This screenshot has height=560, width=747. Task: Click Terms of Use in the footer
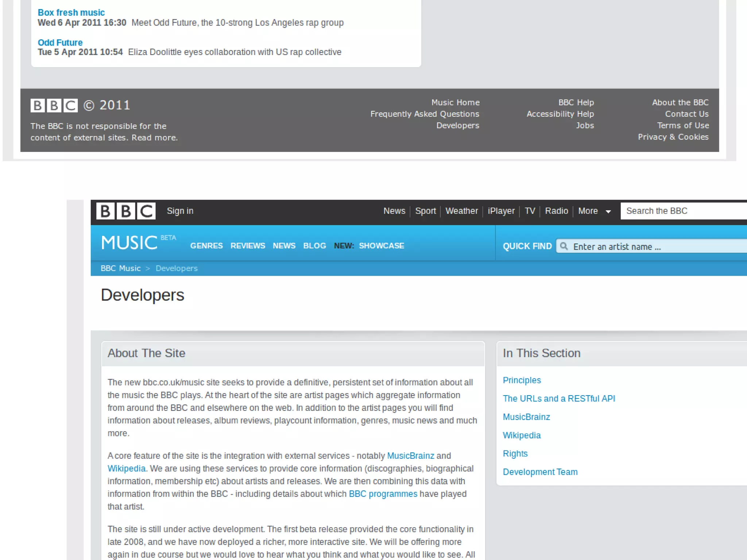(683, 125)
